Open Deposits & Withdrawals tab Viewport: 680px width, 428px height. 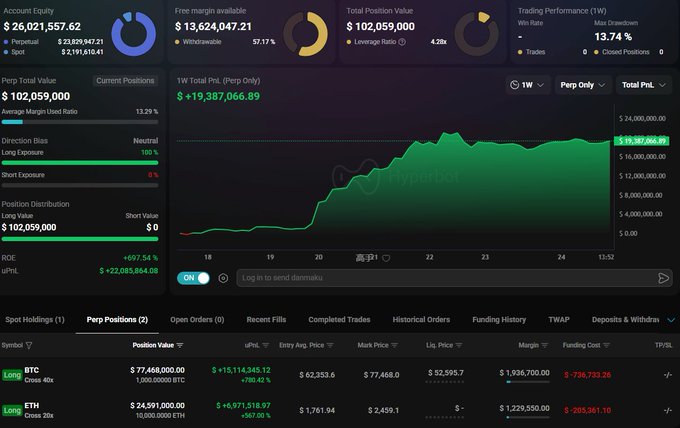coord(625,320)
